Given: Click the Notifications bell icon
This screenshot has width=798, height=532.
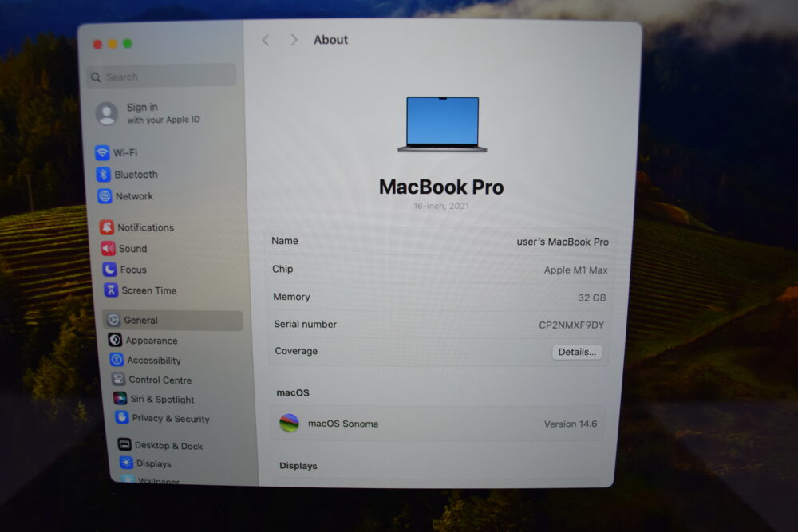Looking at the screenshot, I should [107, 227].
